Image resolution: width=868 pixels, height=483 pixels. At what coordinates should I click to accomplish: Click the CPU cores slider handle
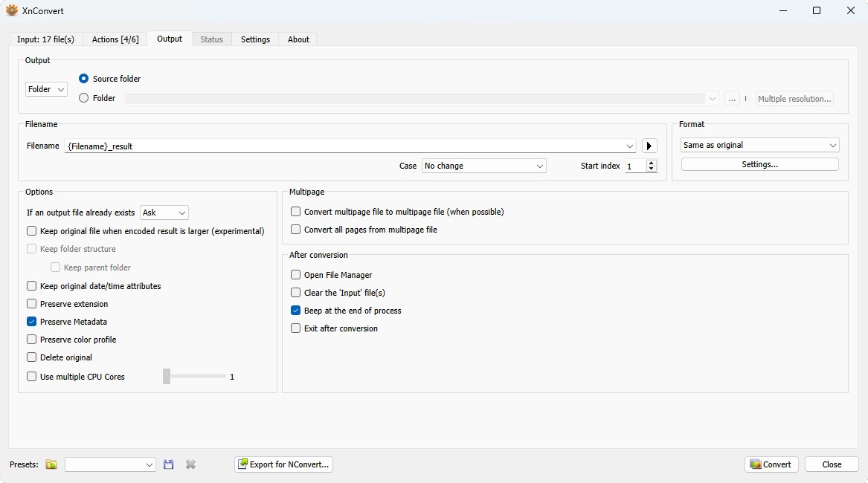(167, 376)
